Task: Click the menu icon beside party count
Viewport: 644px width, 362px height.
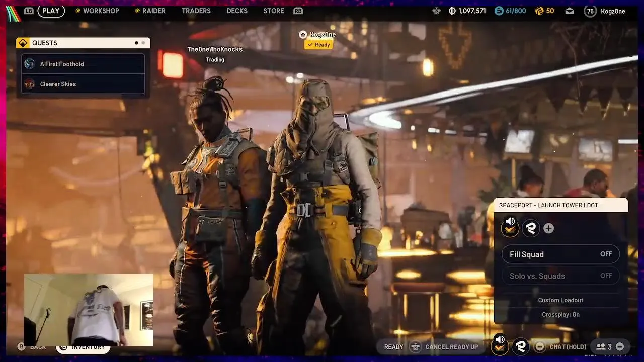Action: [x=620, y=347]
